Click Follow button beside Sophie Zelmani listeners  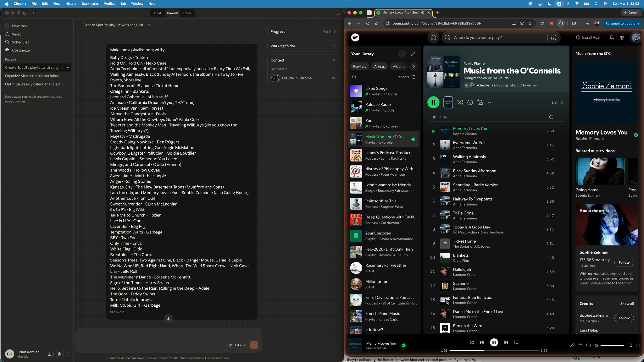click(x=624, y=263)
